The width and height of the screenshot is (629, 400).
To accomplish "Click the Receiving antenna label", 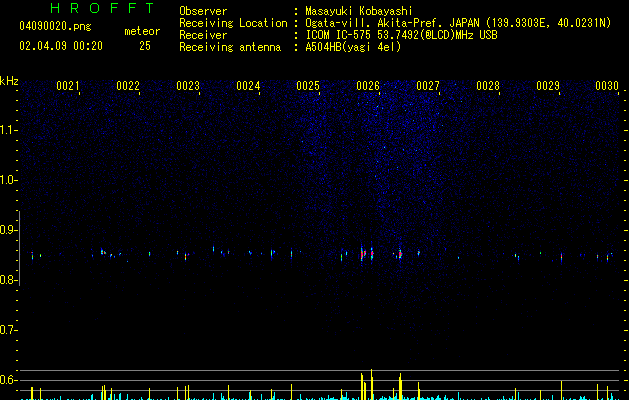I will [230, 47].
